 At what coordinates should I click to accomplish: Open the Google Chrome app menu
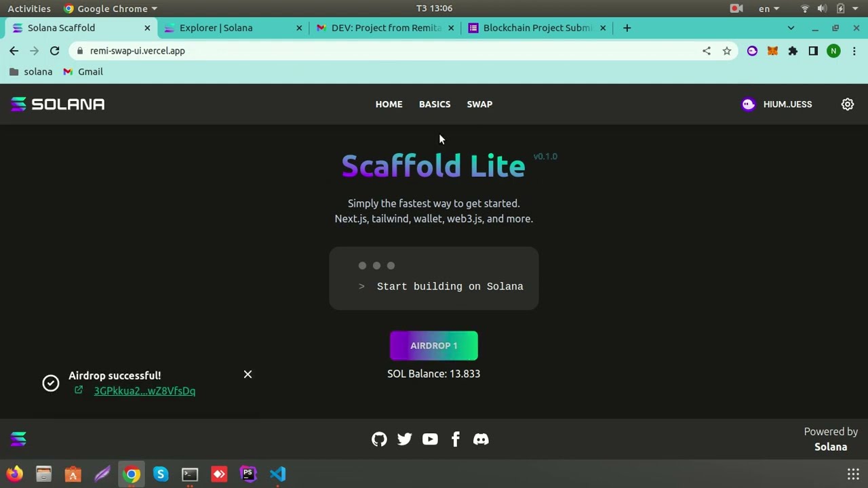coord(110,8)
